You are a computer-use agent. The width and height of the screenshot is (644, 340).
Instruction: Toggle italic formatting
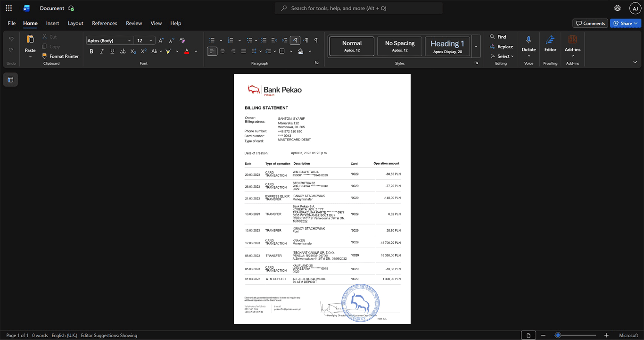(x=102, y=51)
